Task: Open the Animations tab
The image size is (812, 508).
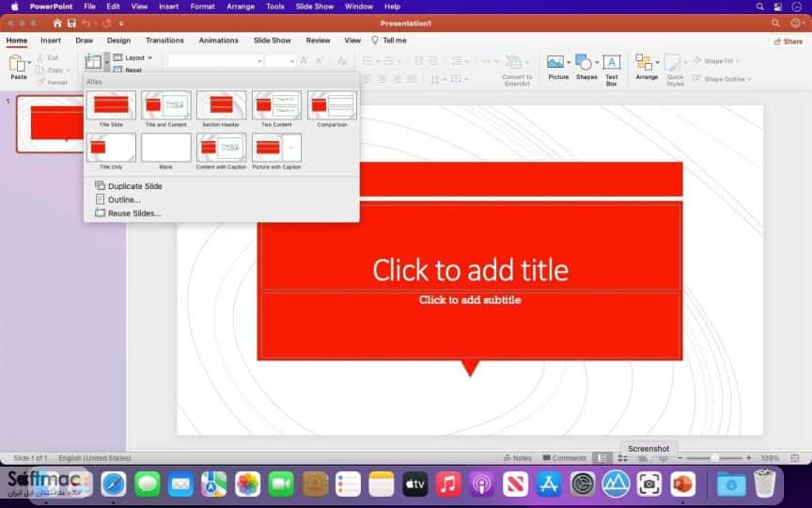Action: click(x=219, y=40)
